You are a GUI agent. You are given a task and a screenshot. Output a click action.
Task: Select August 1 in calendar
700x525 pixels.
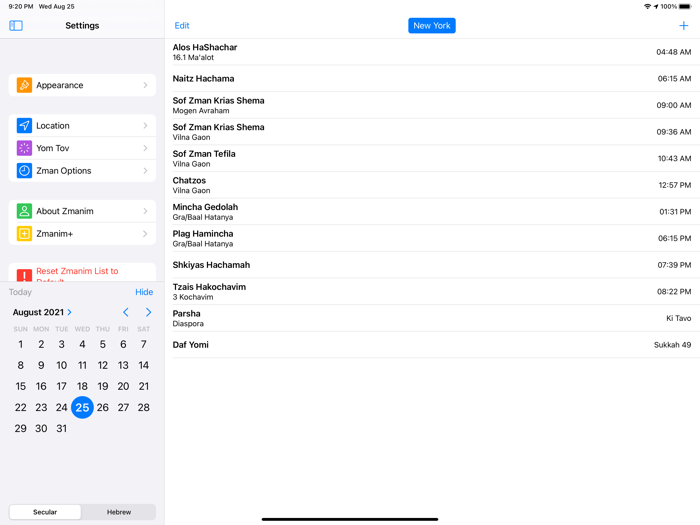point(21,344)
